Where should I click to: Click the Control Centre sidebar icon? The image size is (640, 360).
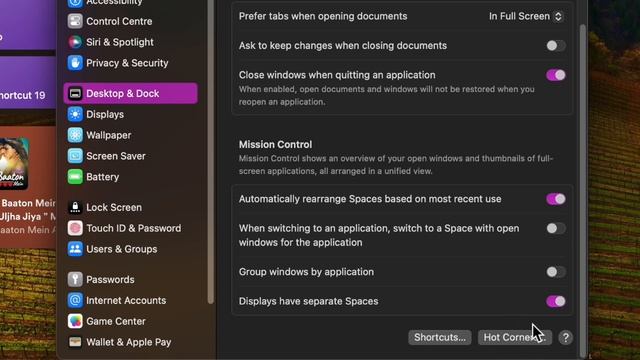[x=75, y=21]
